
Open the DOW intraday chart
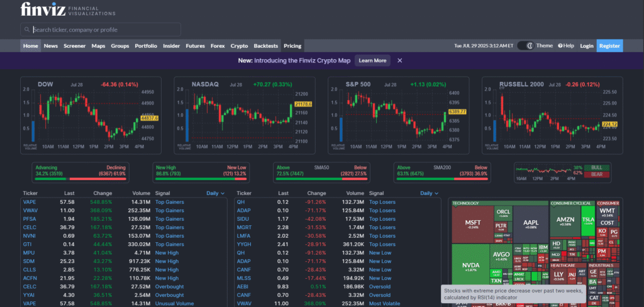[91, 116]
